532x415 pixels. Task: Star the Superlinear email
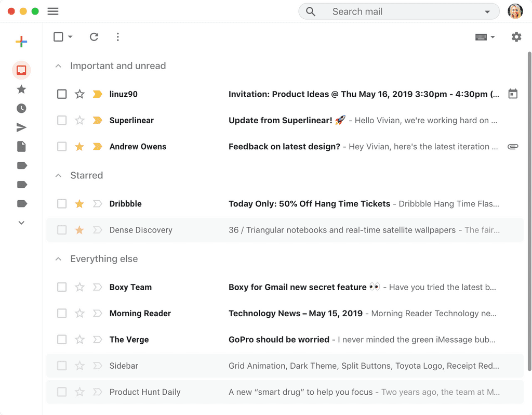point(79,120)
